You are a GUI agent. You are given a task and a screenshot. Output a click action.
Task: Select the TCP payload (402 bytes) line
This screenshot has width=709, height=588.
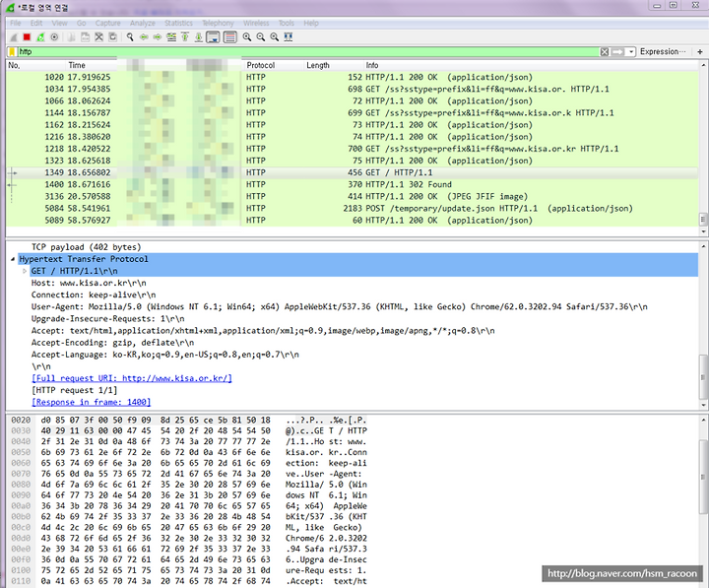86,247
